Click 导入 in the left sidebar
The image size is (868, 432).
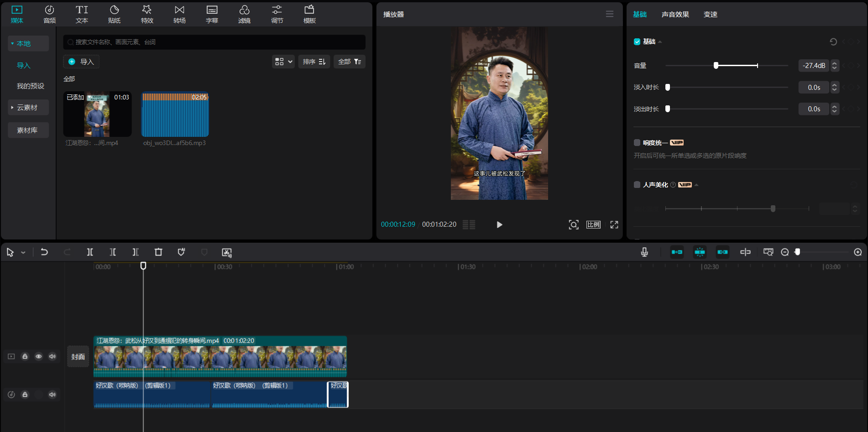pyautogui.click(x=24, y=65)
